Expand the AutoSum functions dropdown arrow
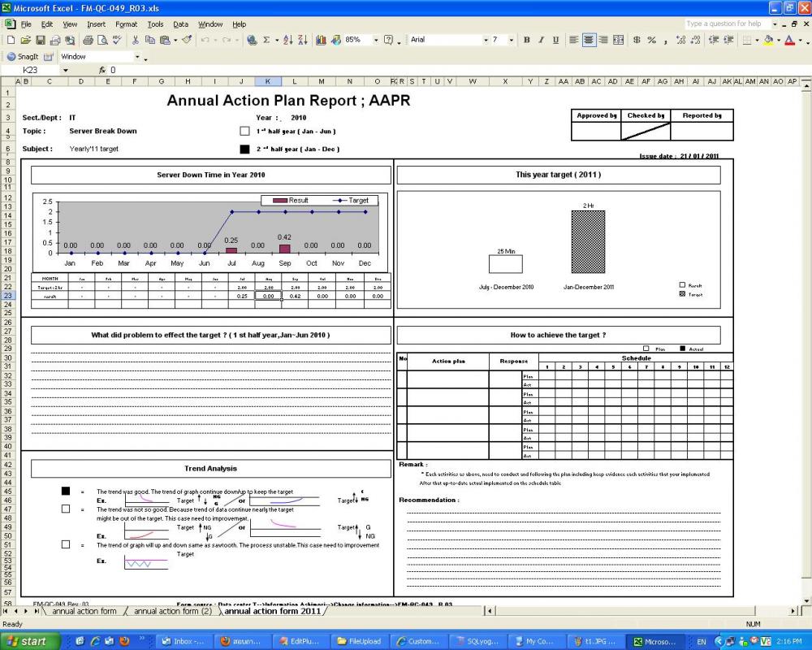 coord(277,40)
